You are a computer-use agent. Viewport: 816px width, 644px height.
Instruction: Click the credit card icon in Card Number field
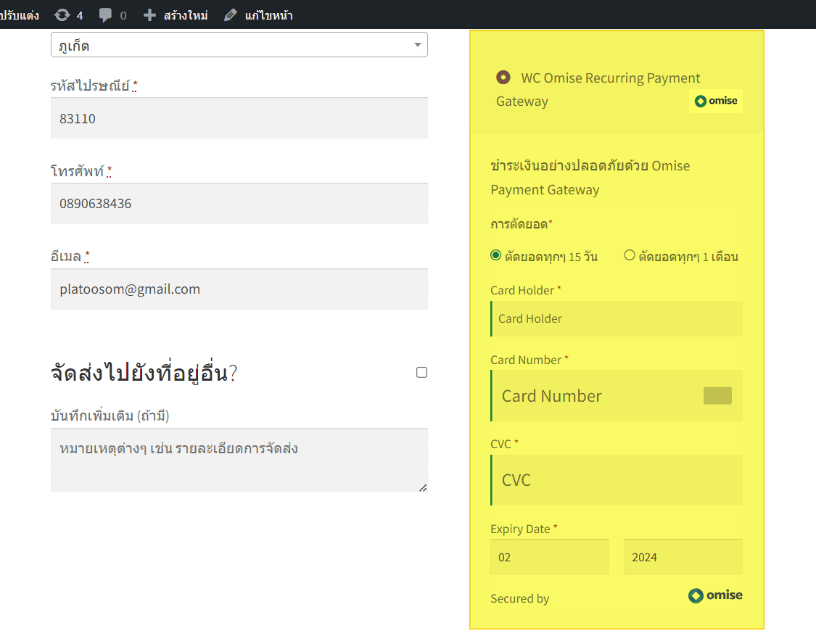tap(717, 396)
